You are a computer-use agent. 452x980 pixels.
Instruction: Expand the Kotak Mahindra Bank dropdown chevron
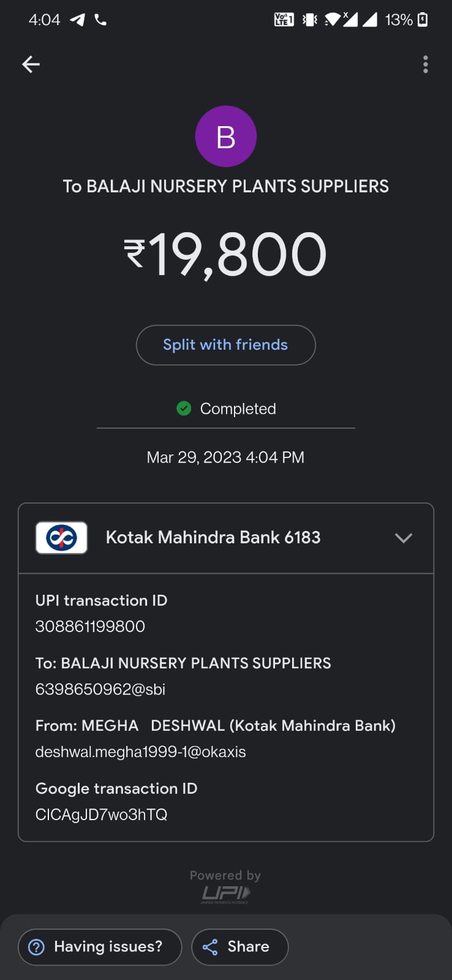(x=403, y=538)
